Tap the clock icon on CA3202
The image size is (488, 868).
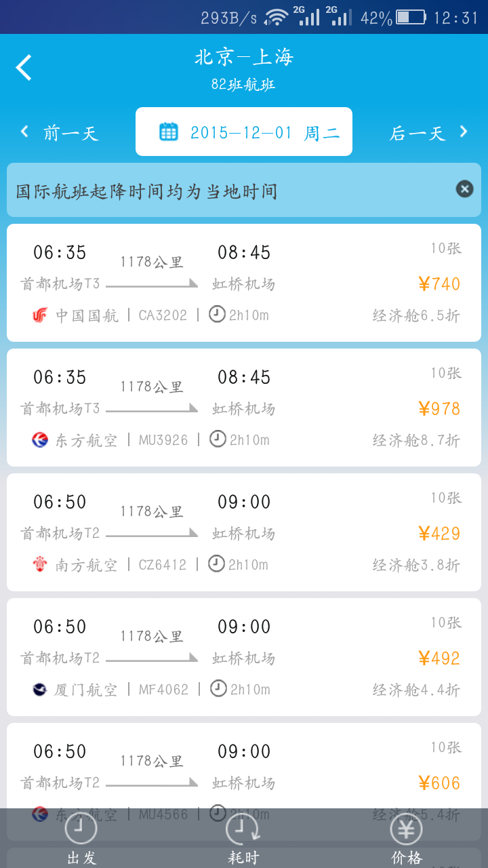coord(217,315)
